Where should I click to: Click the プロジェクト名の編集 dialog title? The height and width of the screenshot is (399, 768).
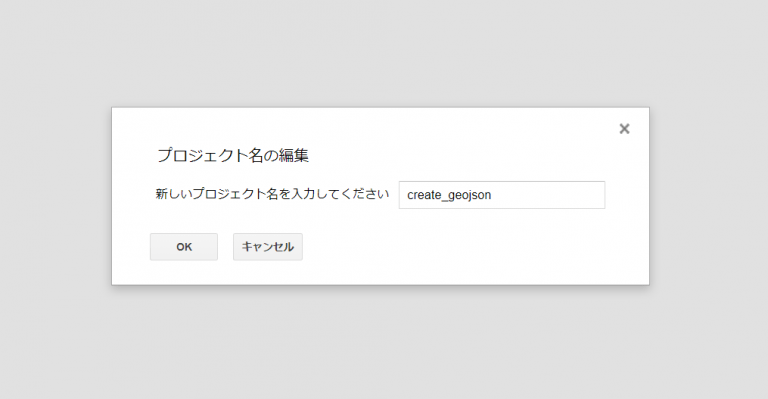pyautogui.click(x=233, y=155)
